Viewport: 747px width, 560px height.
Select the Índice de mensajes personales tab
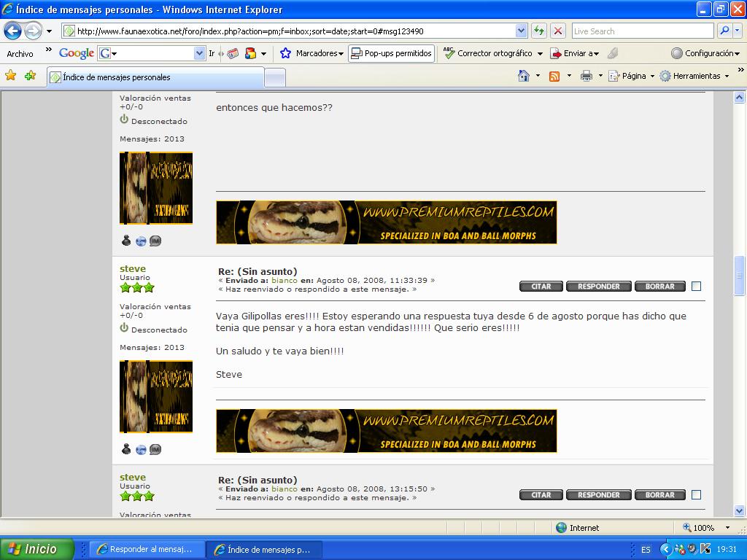coord(155,77)
